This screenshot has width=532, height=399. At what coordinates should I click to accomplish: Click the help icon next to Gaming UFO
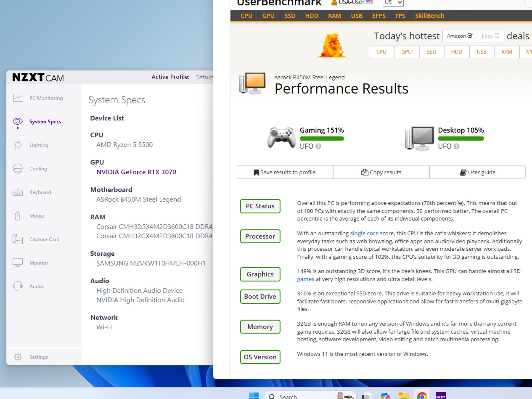[x=318, y=146]
